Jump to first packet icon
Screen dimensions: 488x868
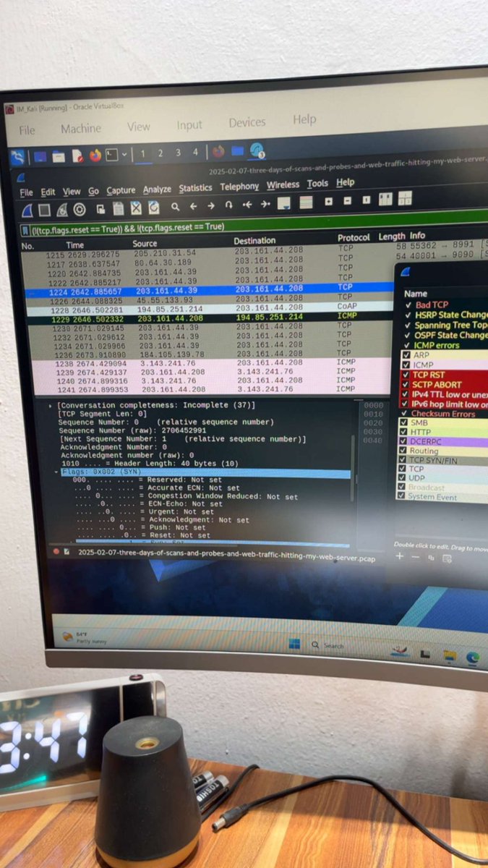[x=247, y=205]
